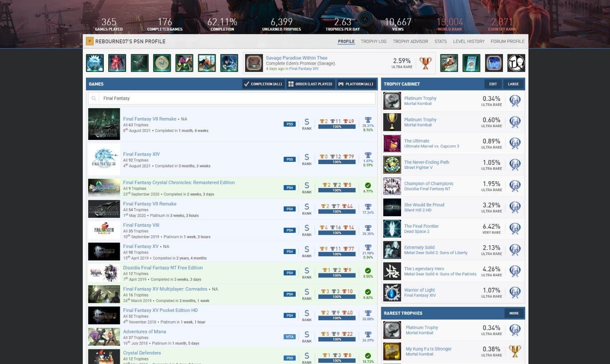This screenshot has height=364, width=610.
Task: Open the Adventures of Mana cover thumbnail
Action: pos(104,337)
